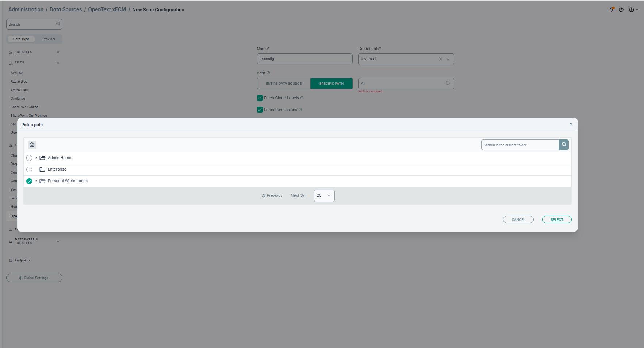This screenshot has height=348, width=644.
Task: Click the home icon in path picker
Action: [32, 145]
